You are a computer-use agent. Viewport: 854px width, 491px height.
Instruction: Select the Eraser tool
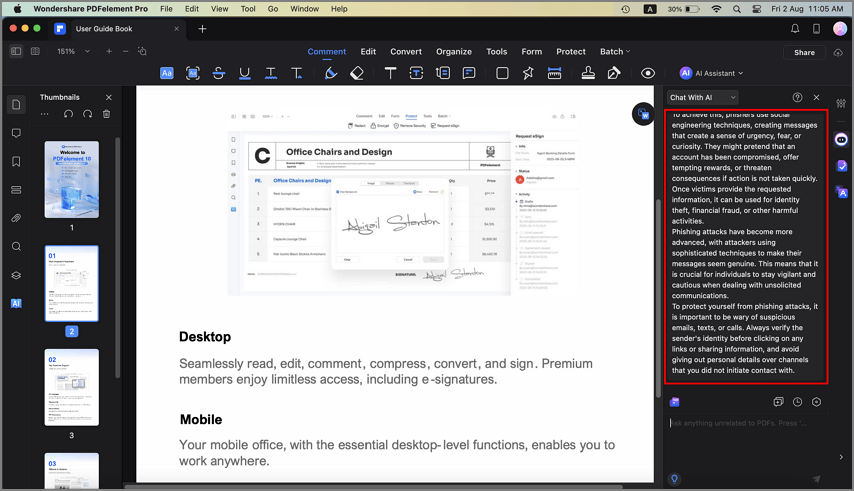357,73
